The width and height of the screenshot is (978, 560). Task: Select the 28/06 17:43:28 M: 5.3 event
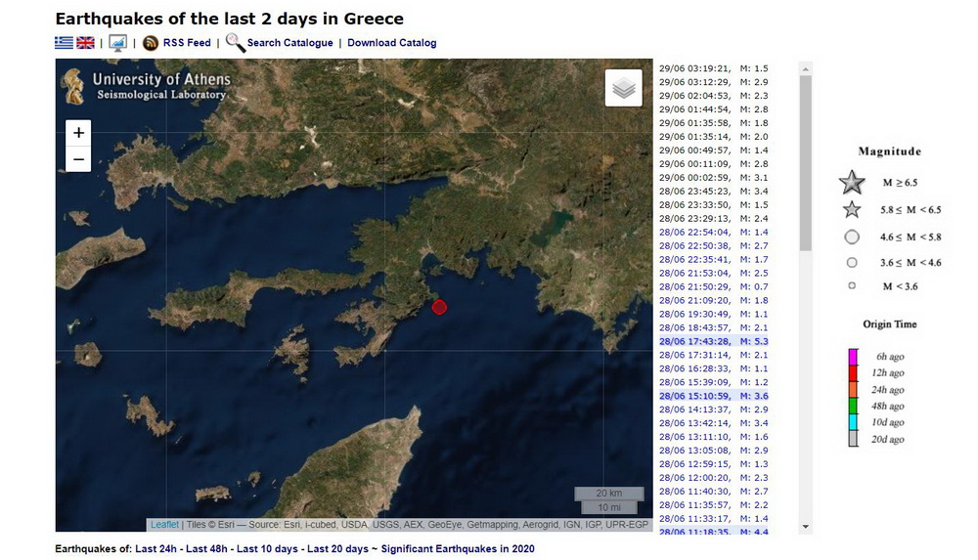click(x=713, y=341)
